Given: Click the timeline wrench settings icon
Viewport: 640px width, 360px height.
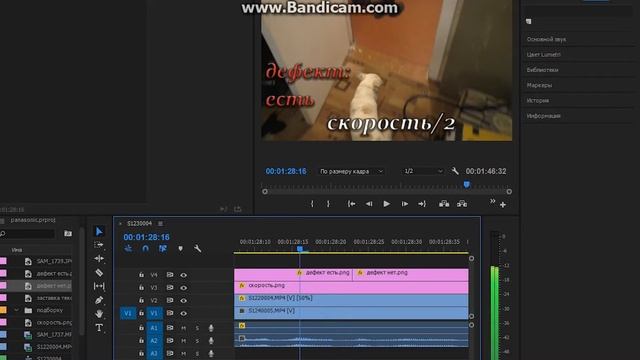Looking at the screenshot, I should point(198,248).
